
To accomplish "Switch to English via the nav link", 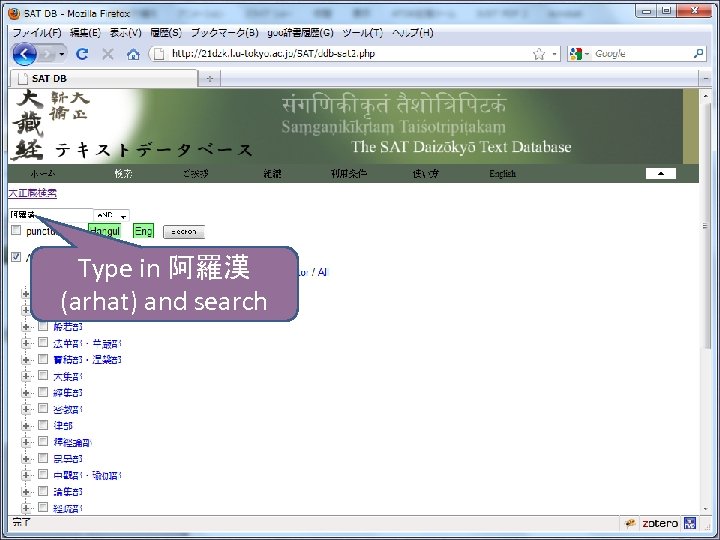I will coord(502,174).
